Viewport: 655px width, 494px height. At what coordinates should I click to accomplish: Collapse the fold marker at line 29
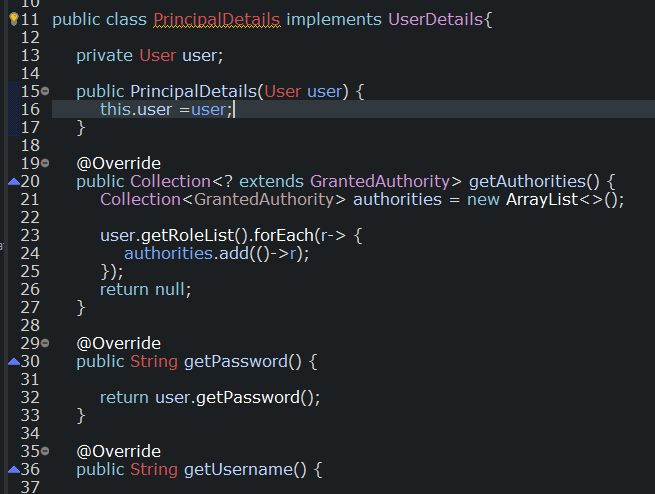pyautogui.click(x=45, y=343)
